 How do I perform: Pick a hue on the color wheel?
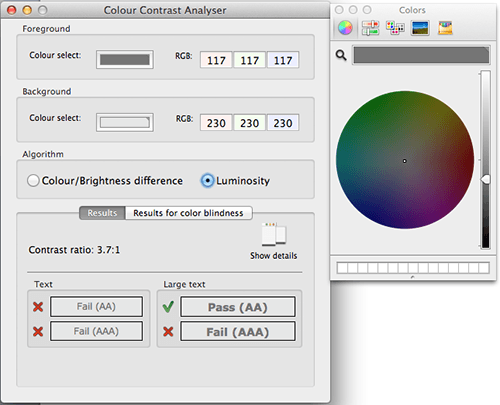405,160
